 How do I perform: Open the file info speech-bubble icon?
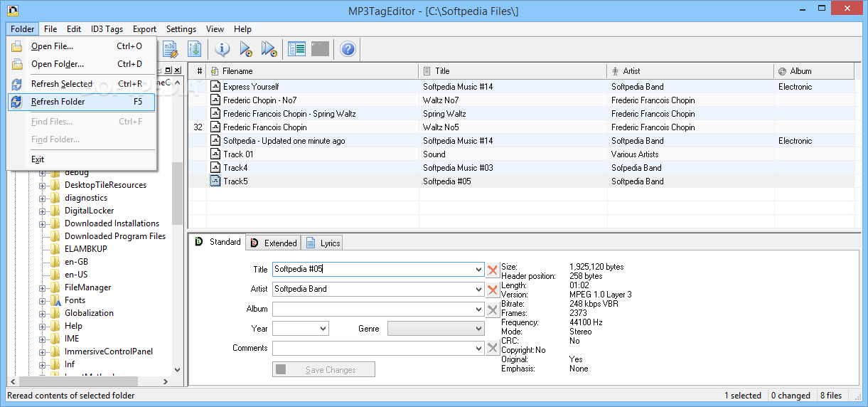[223, 49]
